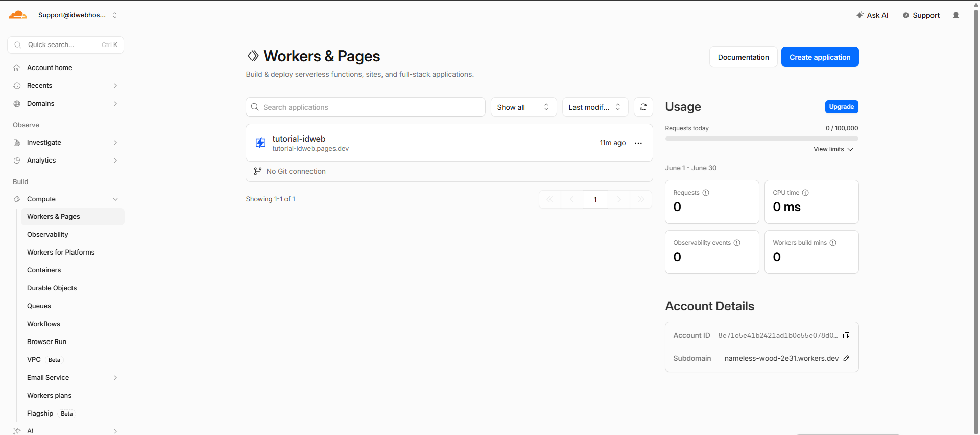Image resolution: width=980 pixels, height=435 pixels.
Task: Click the Requests info icon
Action: point(706,193)
